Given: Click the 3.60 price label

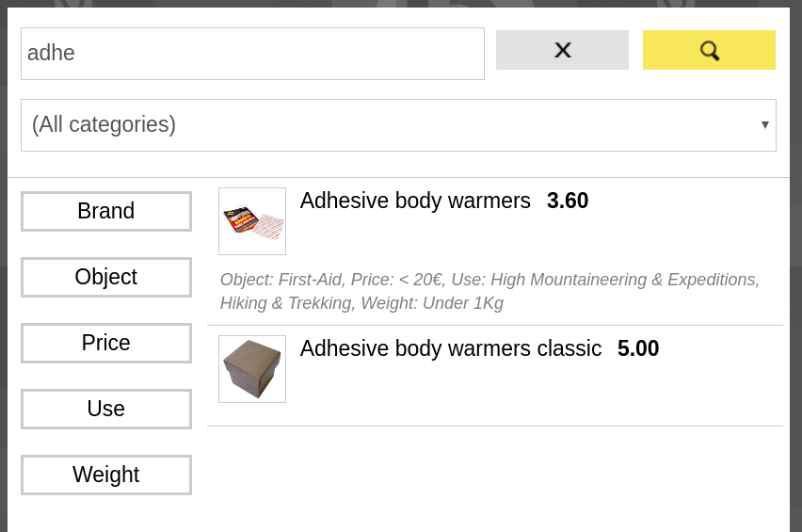Looking at the screenshot, I should pyautogui.click(x=568, y=201).
